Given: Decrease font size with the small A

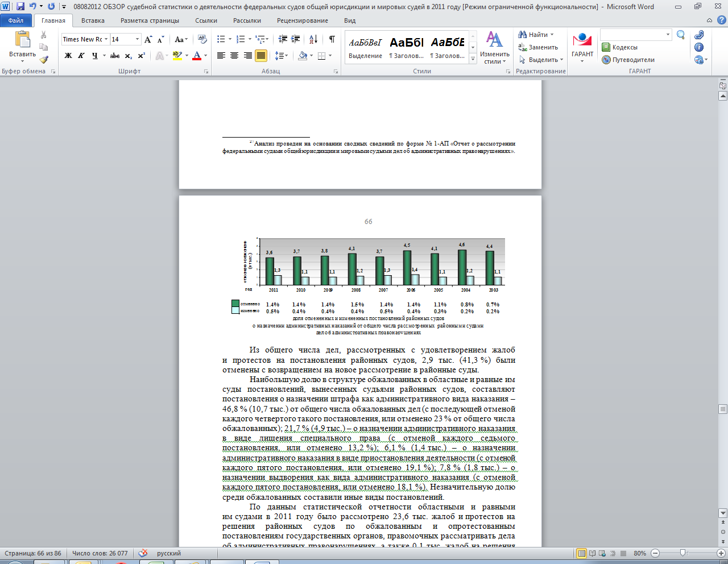Looking at the screenshot, I should [x=161, y=39].
